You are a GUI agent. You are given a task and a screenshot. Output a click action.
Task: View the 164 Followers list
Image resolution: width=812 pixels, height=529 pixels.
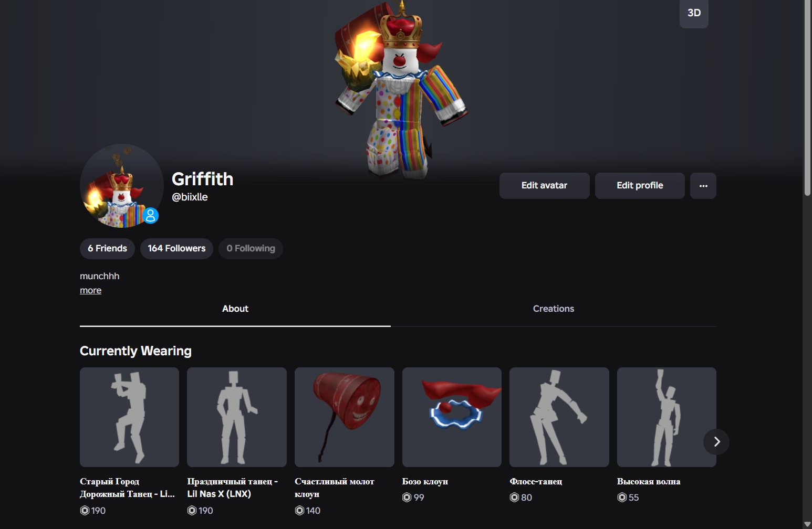tap(176, 249)
